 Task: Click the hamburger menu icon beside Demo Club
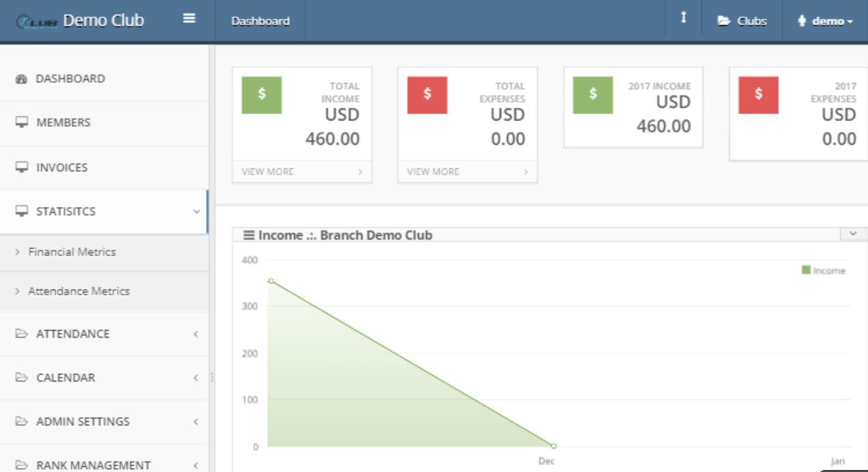tap(187, 20)
